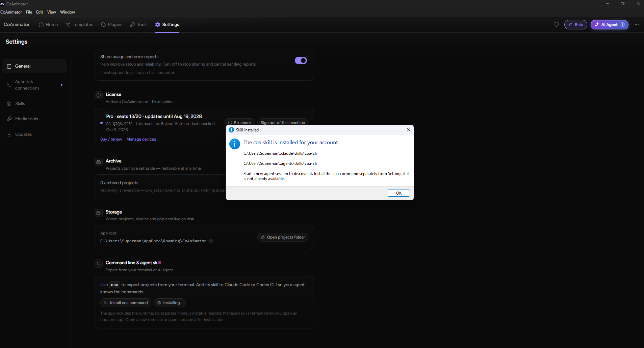Click the Tools wrench icon

pyautogui.click(x=132, y=25)
